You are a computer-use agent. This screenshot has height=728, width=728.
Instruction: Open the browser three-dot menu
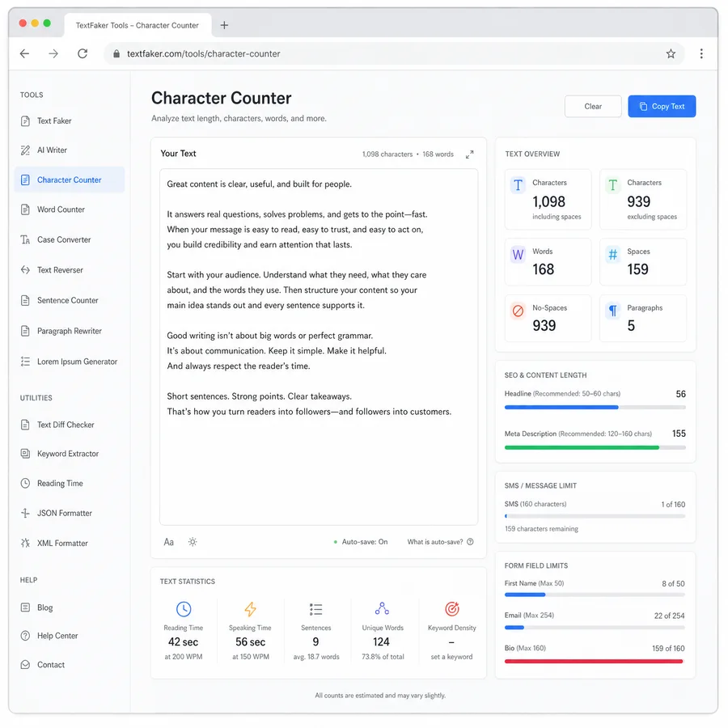(701, 54)
